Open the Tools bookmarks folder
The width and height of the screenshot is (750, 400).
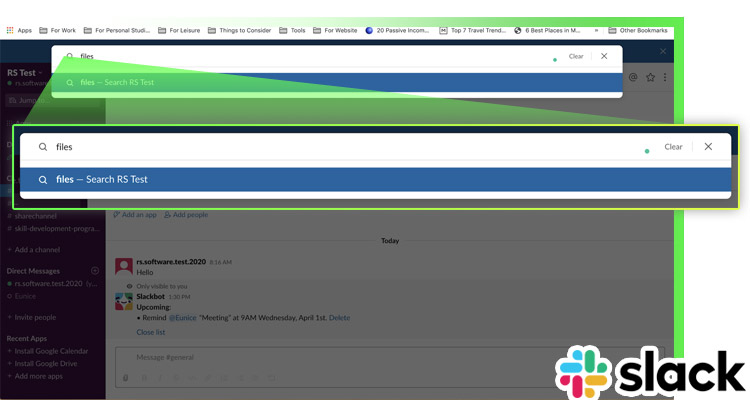click(x=292, y=30)
